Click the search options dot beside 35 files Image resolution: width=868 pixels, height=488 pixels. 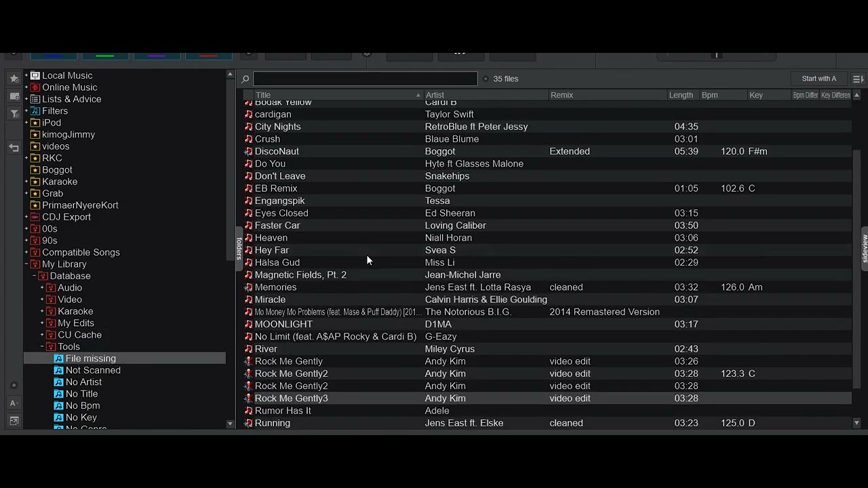486,79
